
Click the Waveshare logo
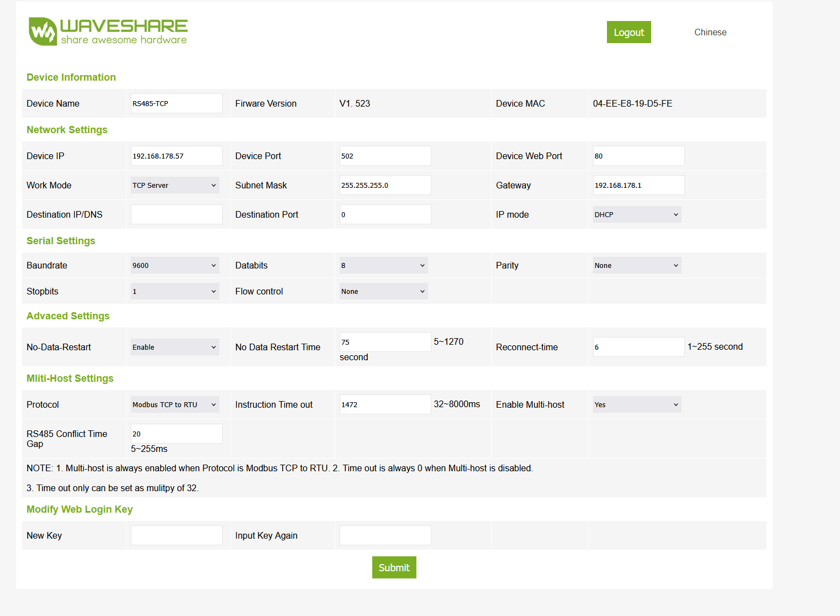[x=108, y=31]
